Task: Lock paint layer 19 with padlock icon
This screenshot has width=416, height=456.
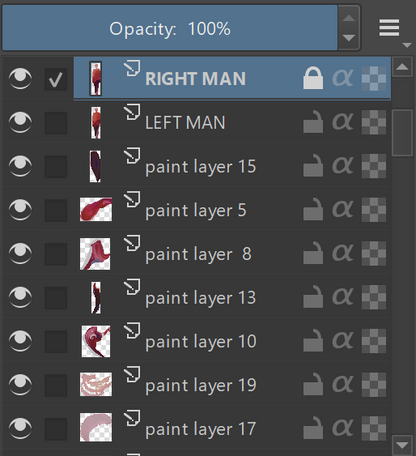Action: click(313, 385)
